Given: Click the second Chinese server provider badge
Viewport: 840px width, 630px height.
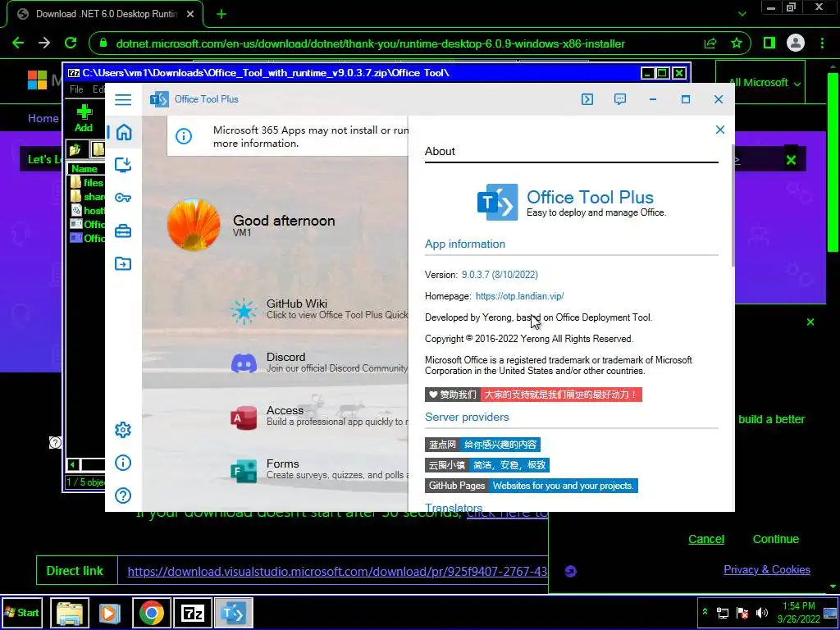Looking at the screenshot, I should pyautogui.click(x=487, y=465).
